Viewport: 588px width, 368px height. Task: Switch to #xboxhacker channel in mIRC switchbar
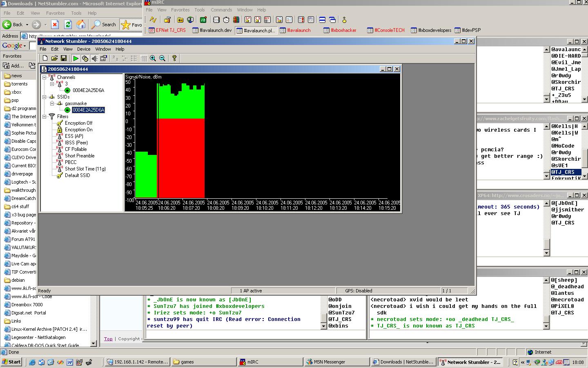(x=340, y=30)
